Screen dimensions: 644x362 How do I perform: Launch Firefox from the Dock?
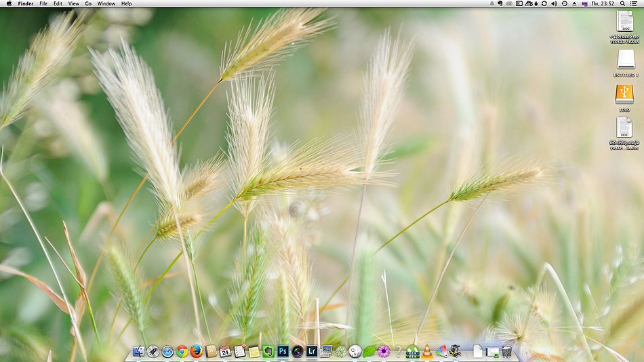pos(197,351)
